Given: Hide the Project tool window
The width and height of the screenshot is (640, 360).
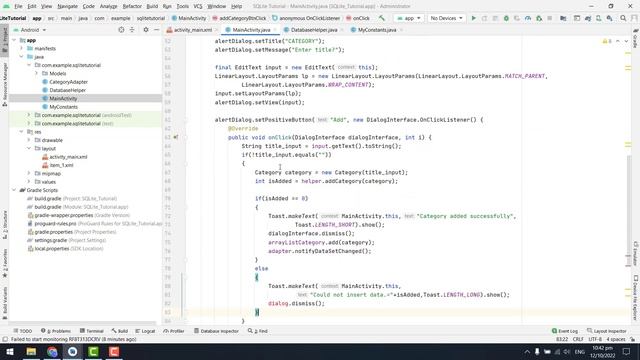Looking at the screenshot, I should coord(156,30).
